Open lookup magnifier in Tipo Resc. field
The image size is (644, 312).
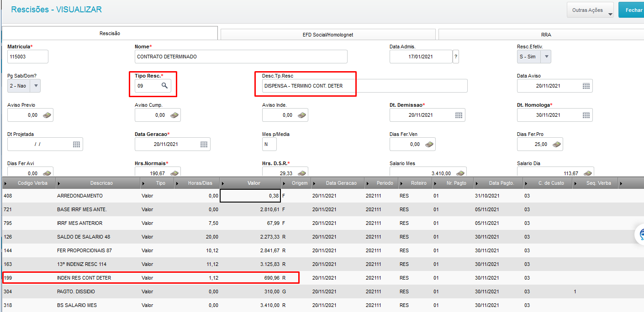(164, 85)
